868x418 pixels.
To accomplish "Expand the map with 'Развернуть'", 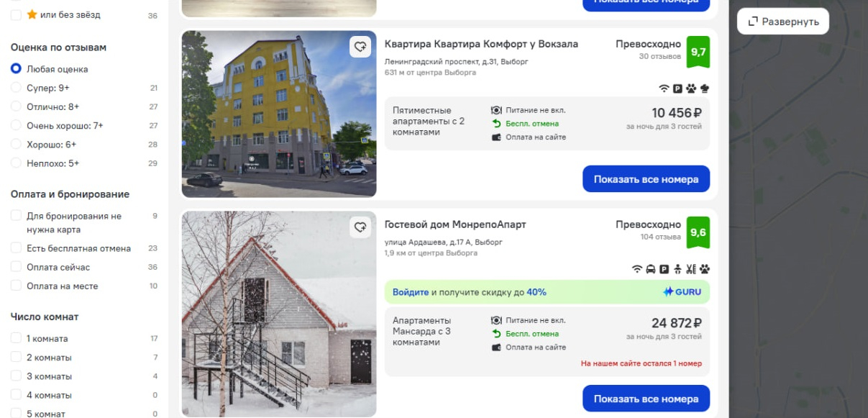I will [782, 22].
